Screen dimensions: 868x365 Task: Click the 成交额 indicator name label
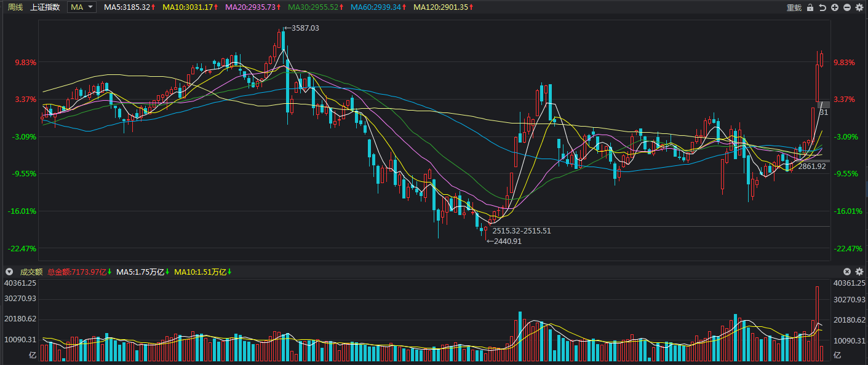(31, 272)
